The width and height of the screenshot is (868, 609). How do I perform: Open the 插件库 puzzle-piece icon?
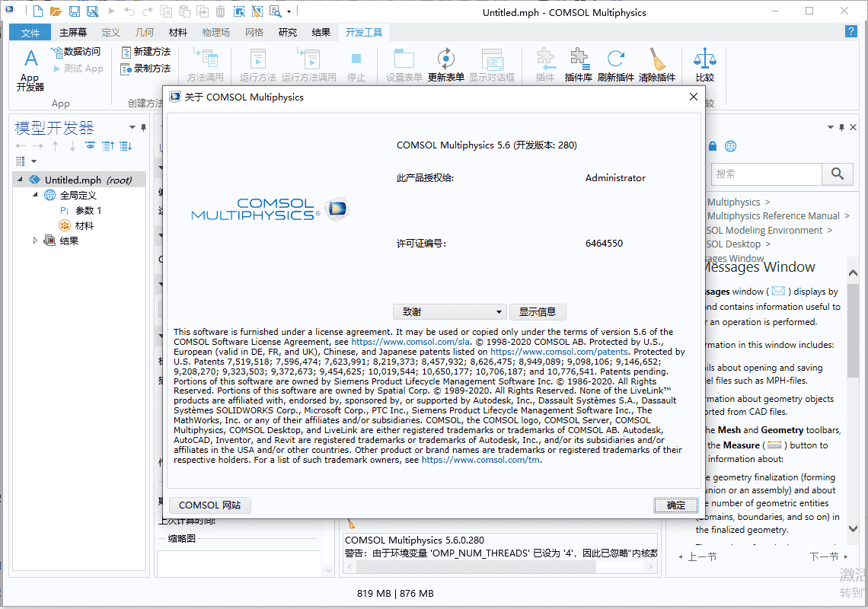click(x=578, y=65)
